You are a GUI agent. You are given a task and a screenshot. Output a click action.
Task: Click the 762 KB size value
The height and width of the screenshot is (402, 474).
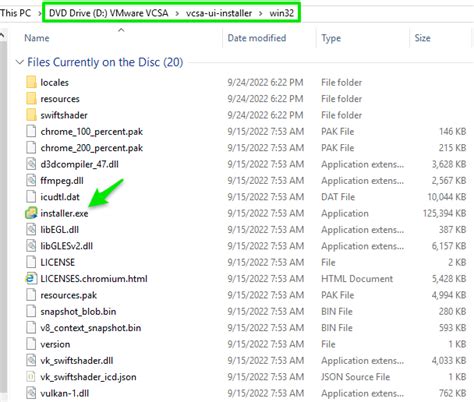[453, 393]
